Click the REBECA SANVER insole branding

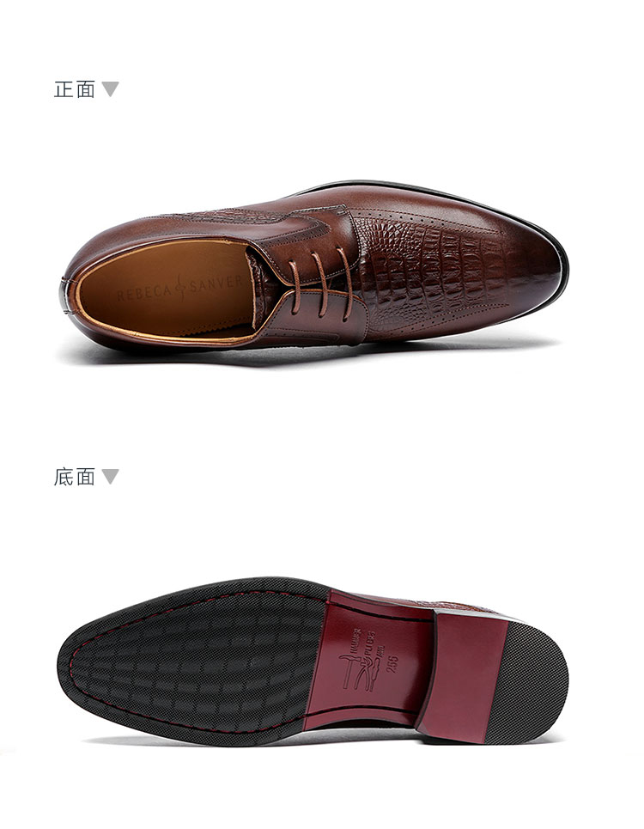coord(179,288)
